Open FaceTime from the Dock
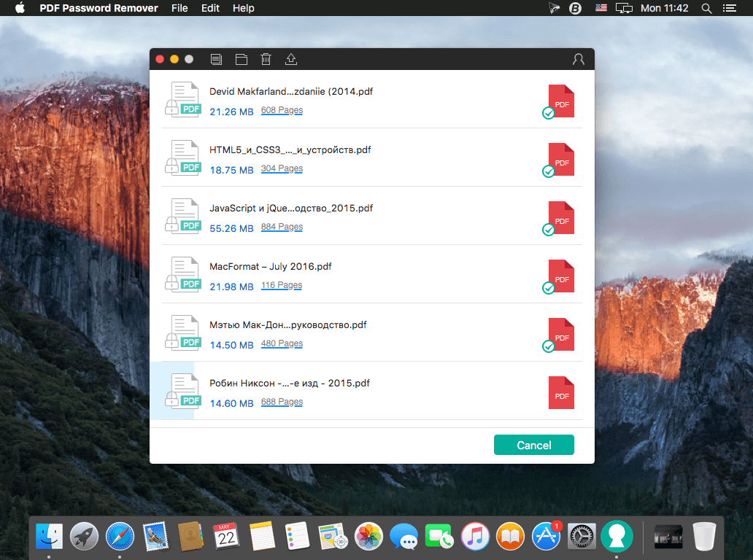 (x=439, y=536)
